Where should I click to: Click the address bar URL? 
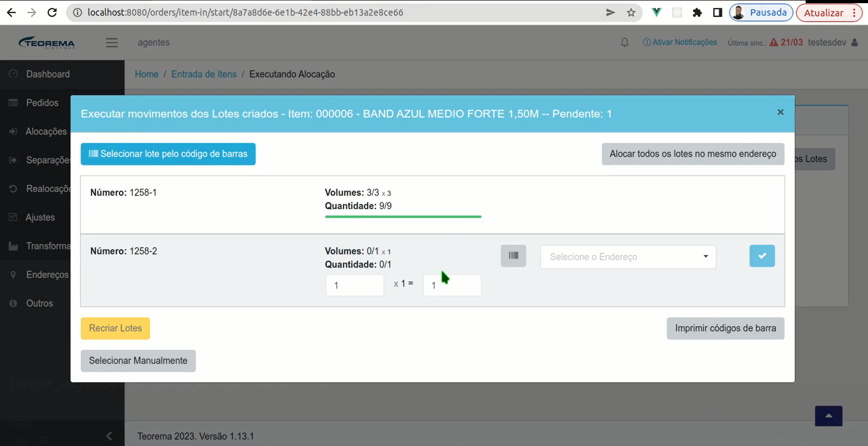[245, 13]
